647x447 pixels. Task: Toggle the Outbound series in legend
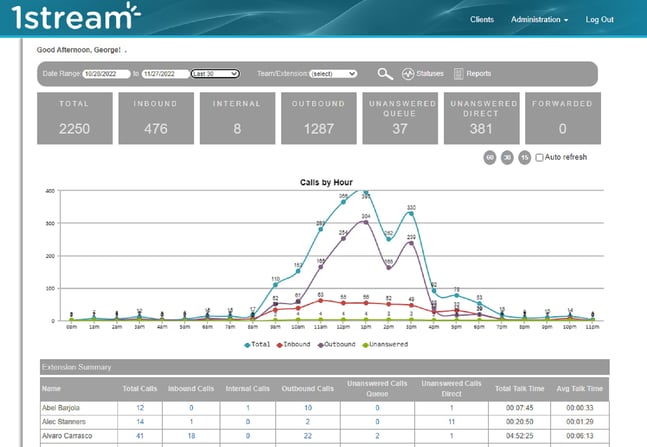coord(336,345)
